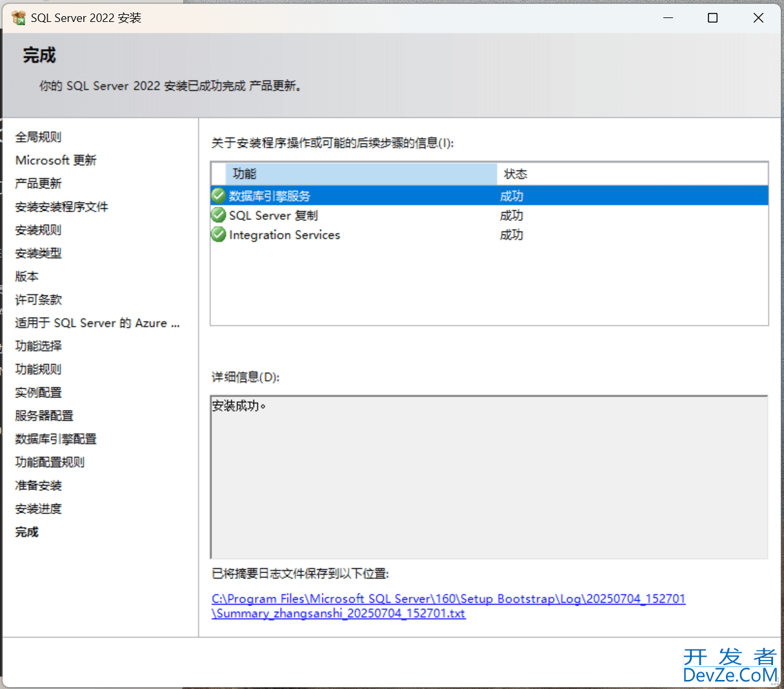Image resolution: width=784 pixels, height=689 pixels.
Task: Select the 实例配置 step
Action: pos(39,392)
